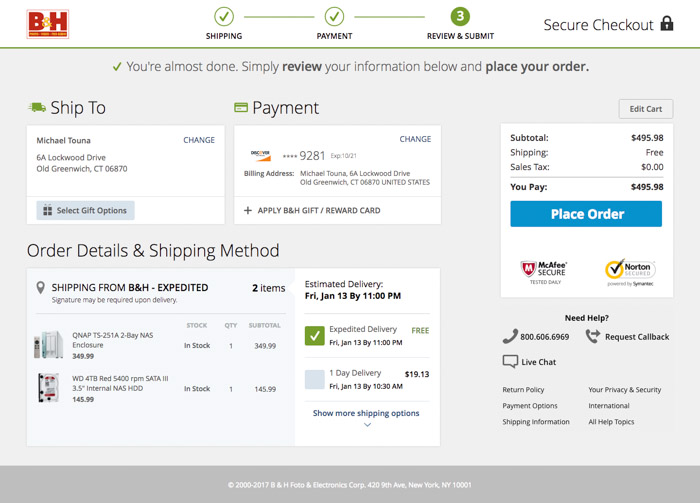Click the Discover card logo
This screenshot has height=503, width=700.
260,155
